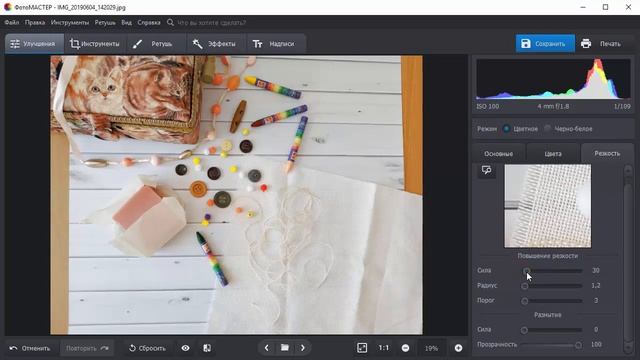
Task: Open the Эффекты tab
Action: [215, 44]
